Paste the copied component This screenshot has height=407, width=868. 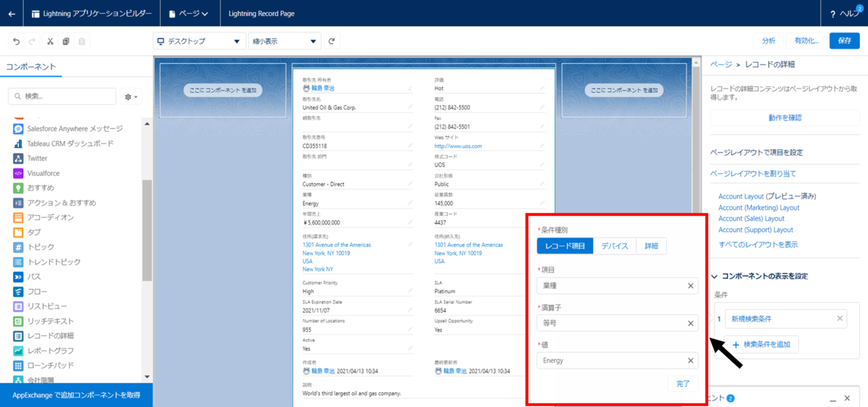coord(82,41)
